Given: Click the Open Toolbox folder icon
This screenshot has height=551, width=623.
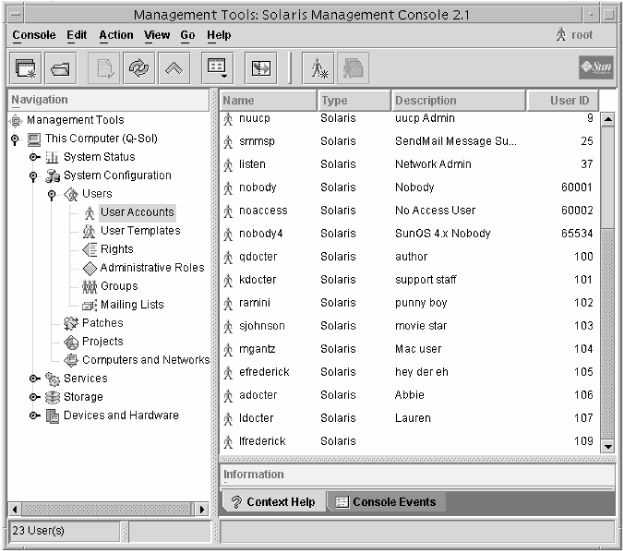Looking at the screenshot, I should pyautogui.click(x=60, y=68).
